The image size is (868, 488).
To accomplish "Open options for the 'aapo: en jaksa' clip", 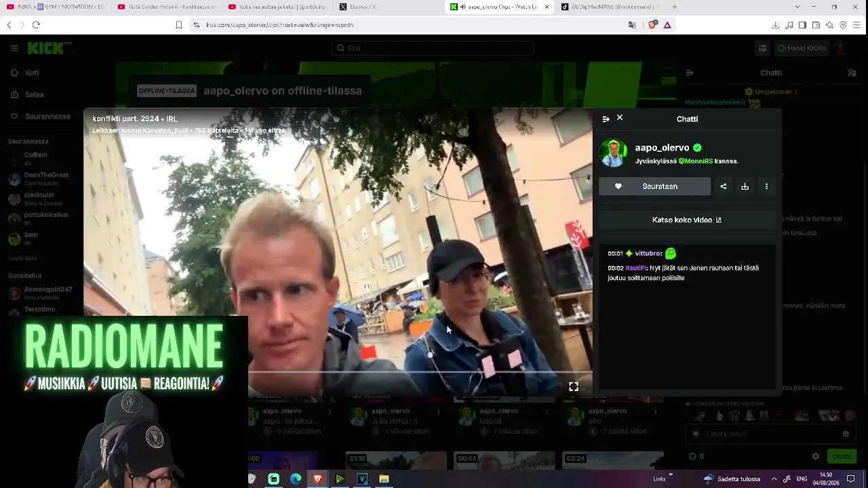I will tap(330, 411).
